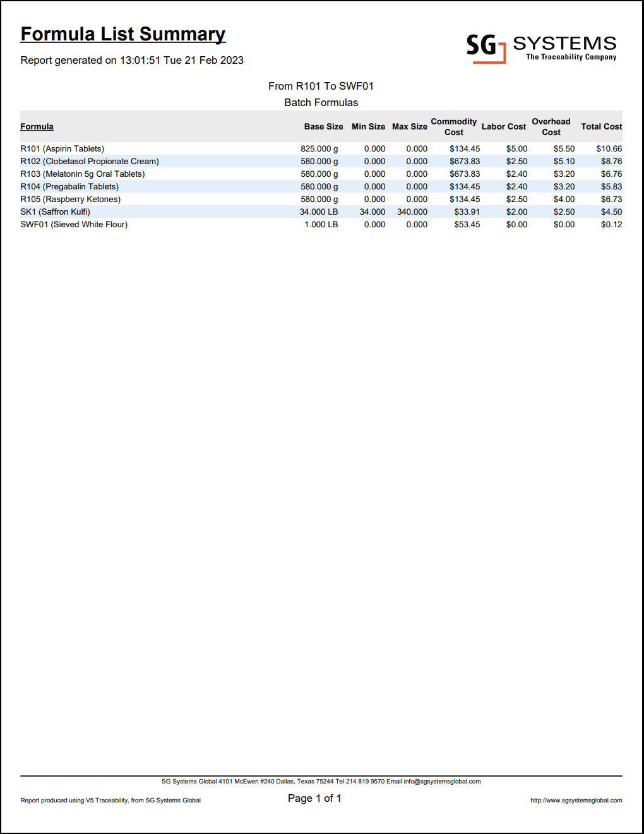Select the R105 (Raspberry Ketones) row
The height and width of the screenshot is (834, 644).
[321, 199]
